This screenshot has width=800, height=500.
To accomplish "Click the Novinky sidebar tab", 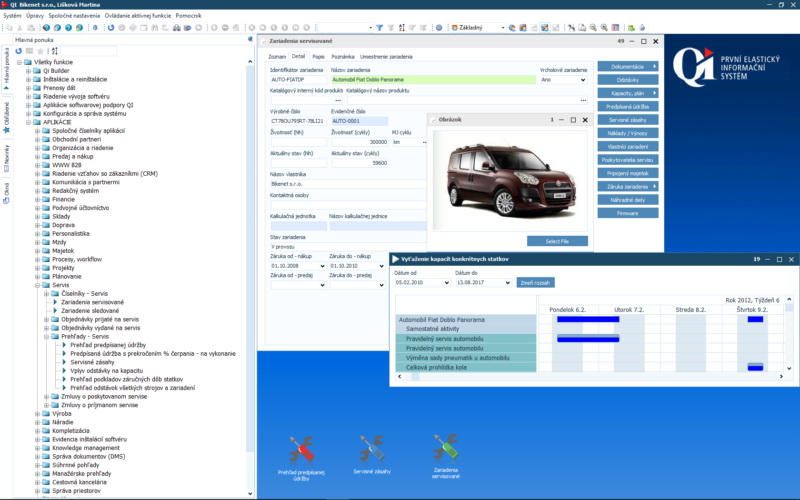I will tap(7, 158).
